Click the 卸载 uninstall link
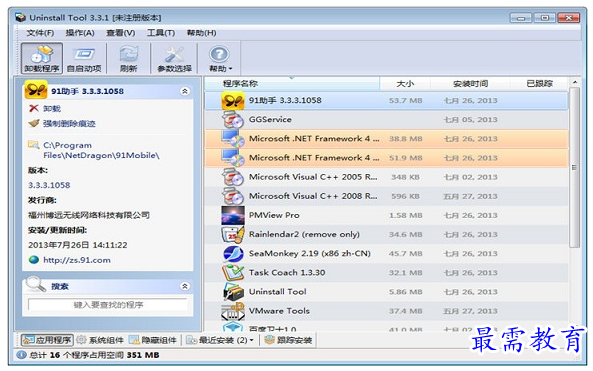Screen dimensions: 593x371 coord(52,109)
